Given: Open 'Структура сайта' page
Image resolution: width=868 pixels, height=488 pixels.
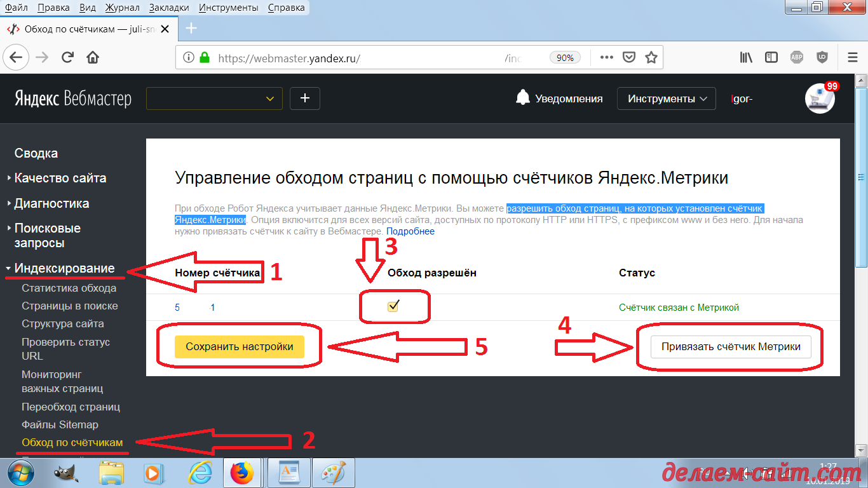Looking at the screenshot, I should coord(63,323).
